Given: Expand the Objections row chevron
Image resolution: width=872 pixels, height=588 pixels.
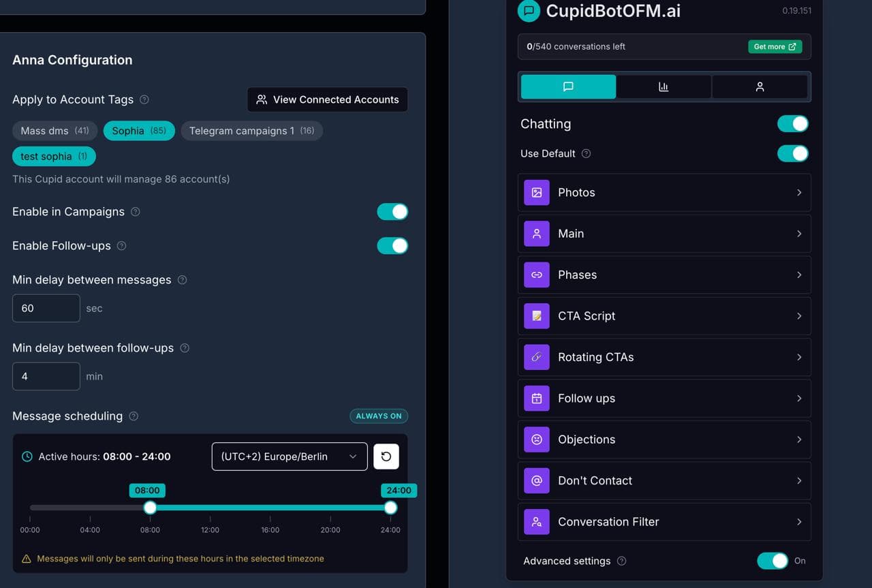Looking at the screenshot, I should [799, 439].
